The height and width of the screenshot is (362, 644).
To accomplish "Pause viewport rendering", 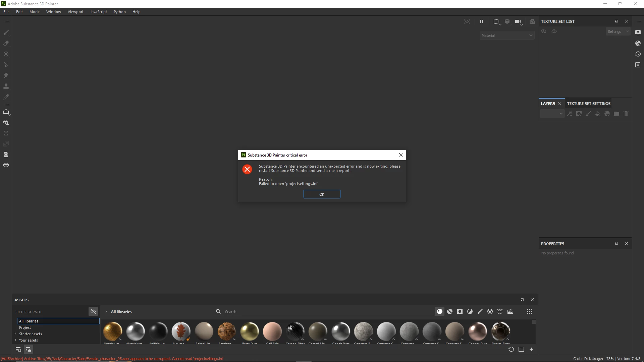I will (482, 21).
